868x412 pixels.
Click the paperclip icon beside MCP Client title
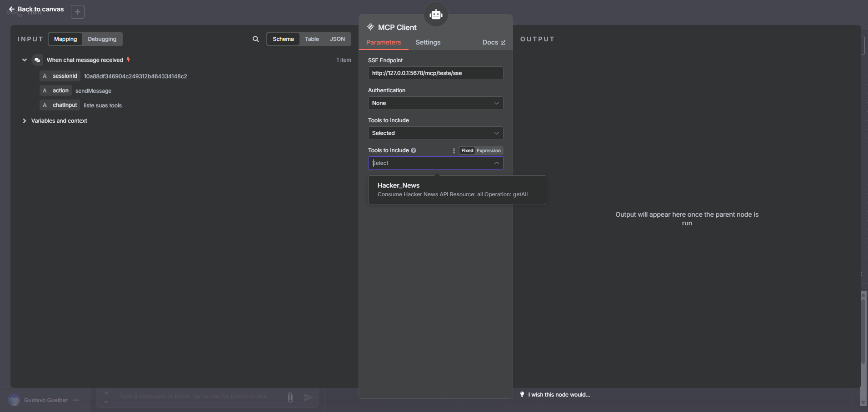[370, 27]
